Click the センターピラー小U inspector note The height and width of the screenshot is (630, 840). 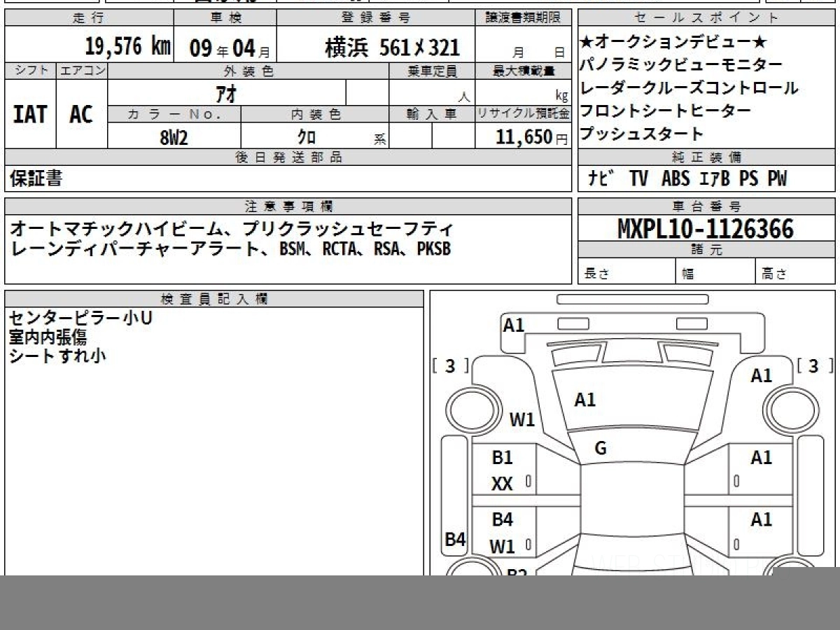point(80,318)
